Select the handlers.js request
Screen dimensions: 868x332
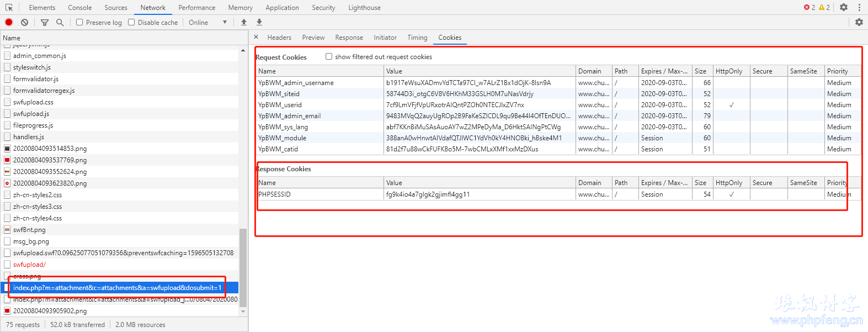(x=119, y=137)
